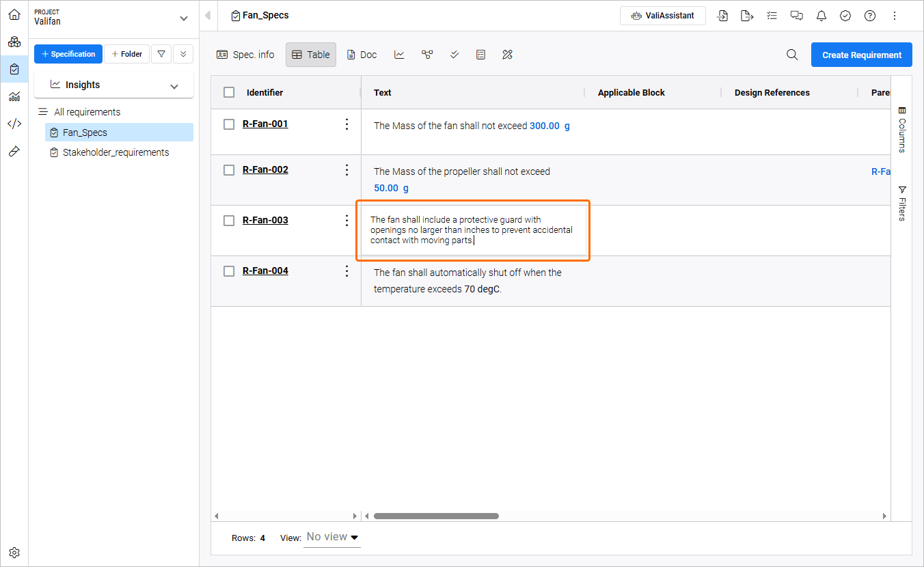924x567 pixels.
Task: Switch to the Doc tab
Action: (x=362, y=55)
